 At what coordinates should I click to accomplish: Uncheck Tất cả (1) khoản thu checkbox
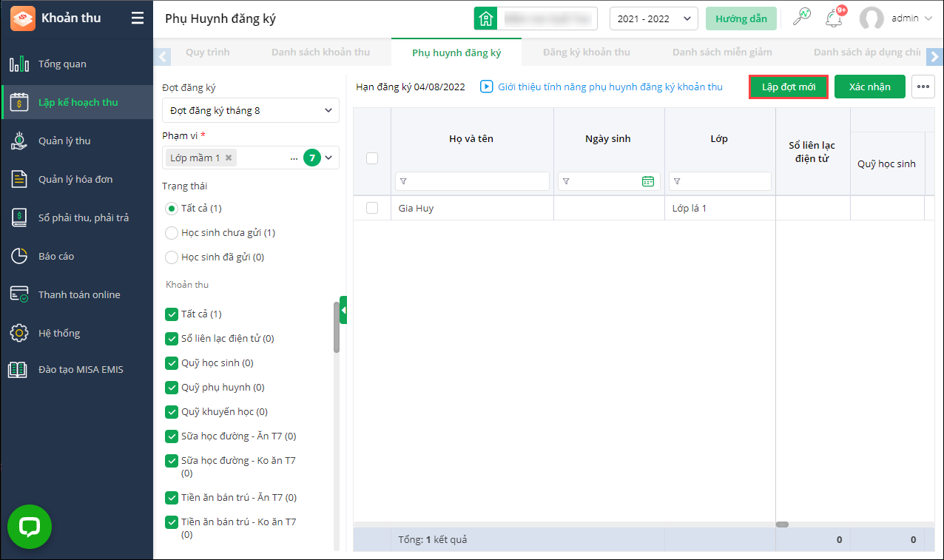pyautogui.click(x=172, y=314)
